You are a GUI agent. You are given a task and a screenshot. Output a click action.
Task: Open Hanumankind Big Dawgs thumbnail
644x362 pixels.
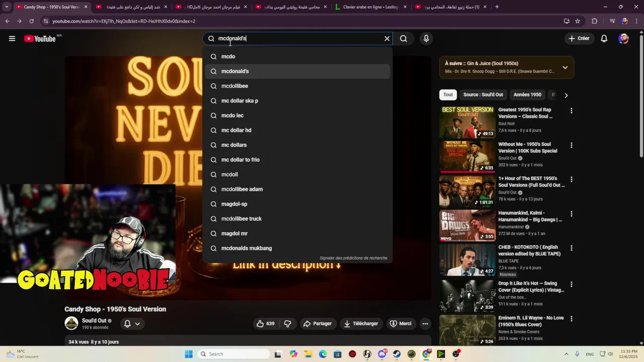[467, 225]
